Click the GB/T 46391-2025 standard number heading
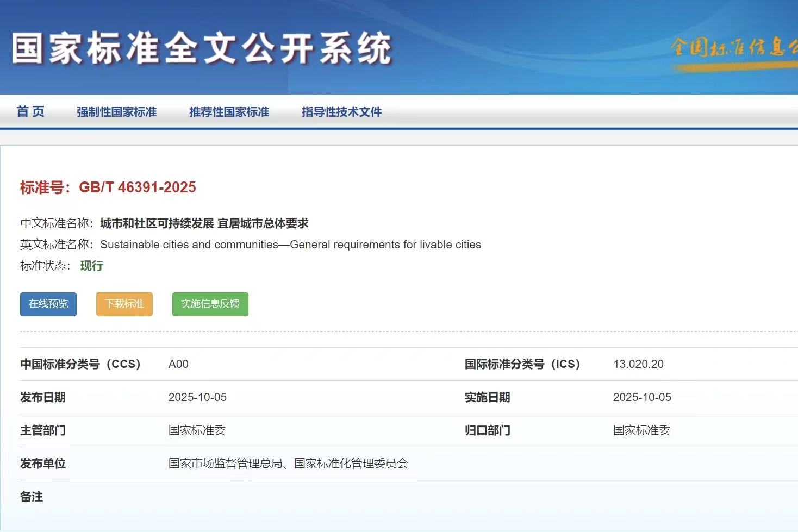798x532 pixels. 108,187
